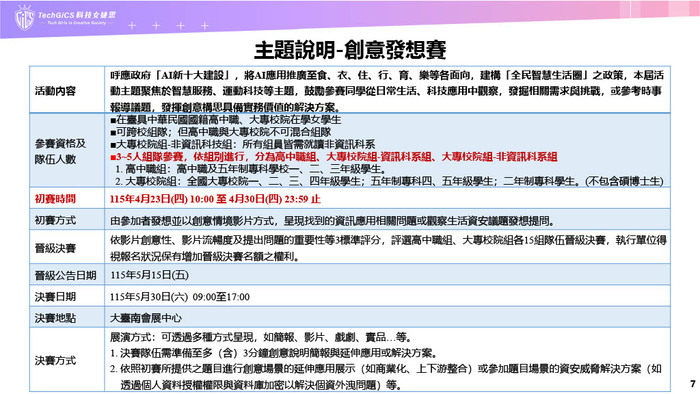
Task: Click the activity text starting 呼應政府「AI新十大建設」
Action: click(387, 91)
